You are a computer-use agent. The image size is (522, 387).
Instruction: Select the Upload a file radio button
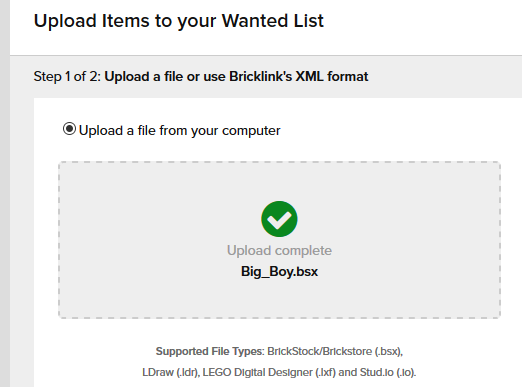pyautogui.click(x=69, y=129)
